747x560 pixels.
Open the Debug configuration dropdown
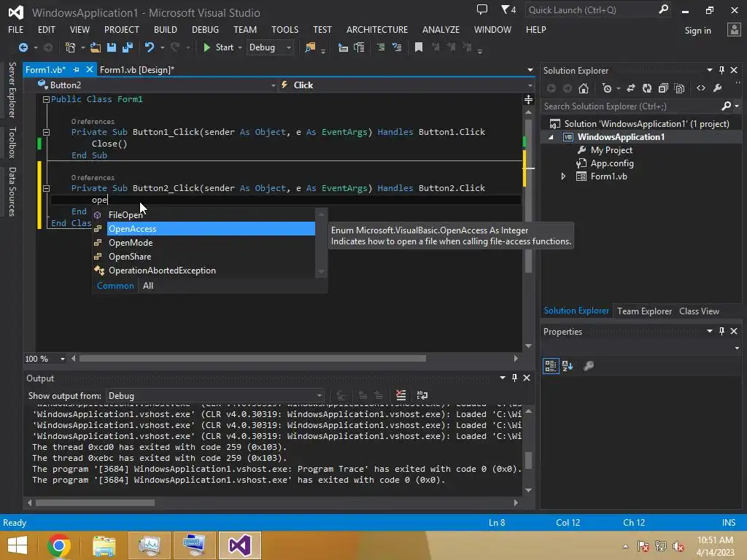click(270, 47)
